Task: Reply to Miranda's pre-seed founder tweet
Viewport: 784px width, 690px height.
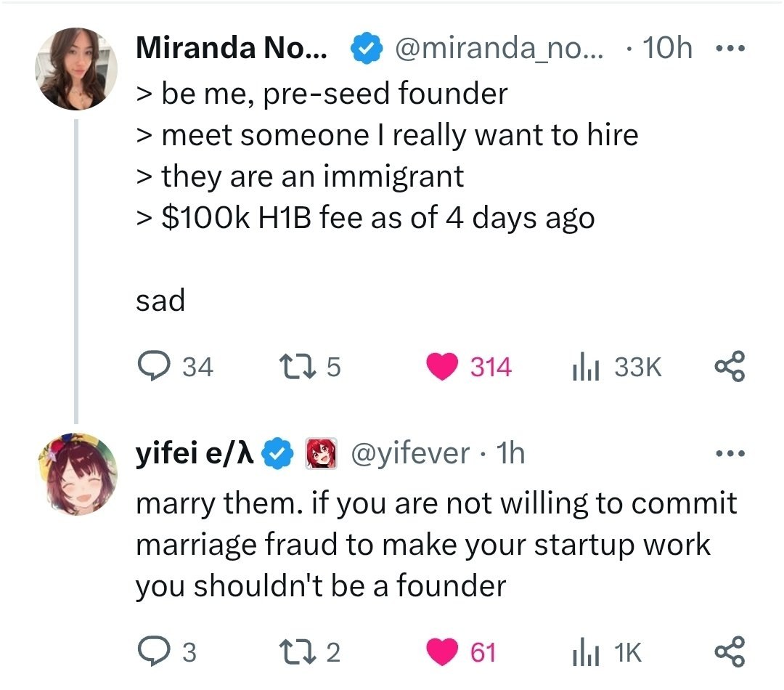Action: (x=154, y=367)
